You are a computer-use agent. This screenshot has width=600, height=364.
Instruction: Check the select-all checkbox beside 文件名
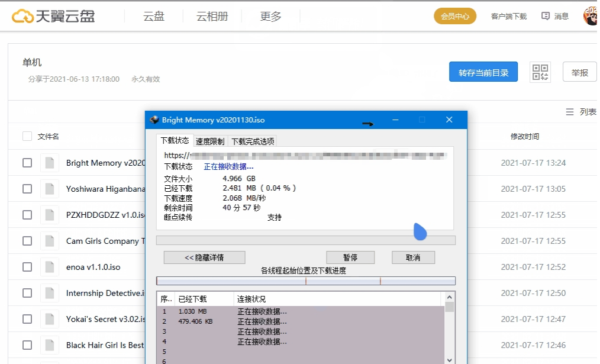[x=27, y=136]
